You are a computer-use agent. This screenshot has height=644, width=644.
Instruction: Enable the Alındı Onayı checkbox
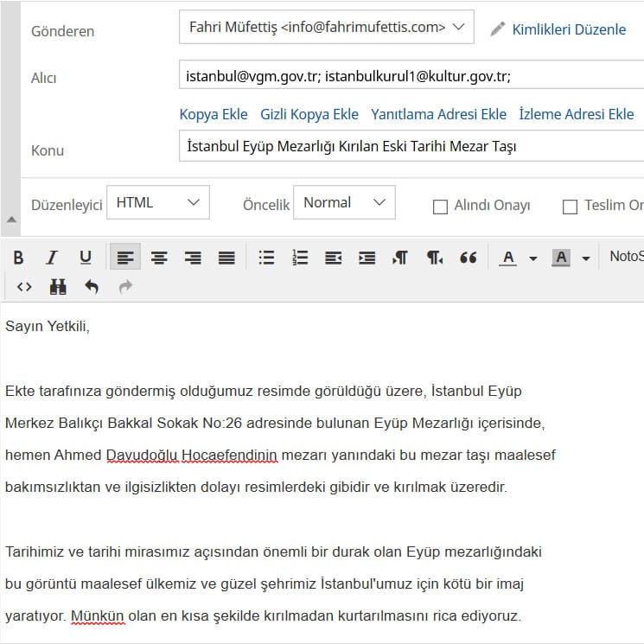[x=440, y=207]
